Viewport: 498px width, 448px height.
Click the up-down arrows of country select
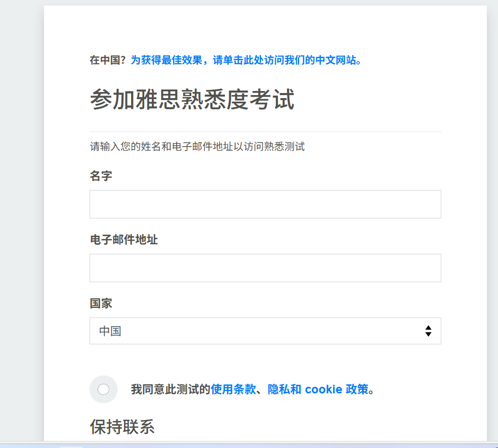428,331
